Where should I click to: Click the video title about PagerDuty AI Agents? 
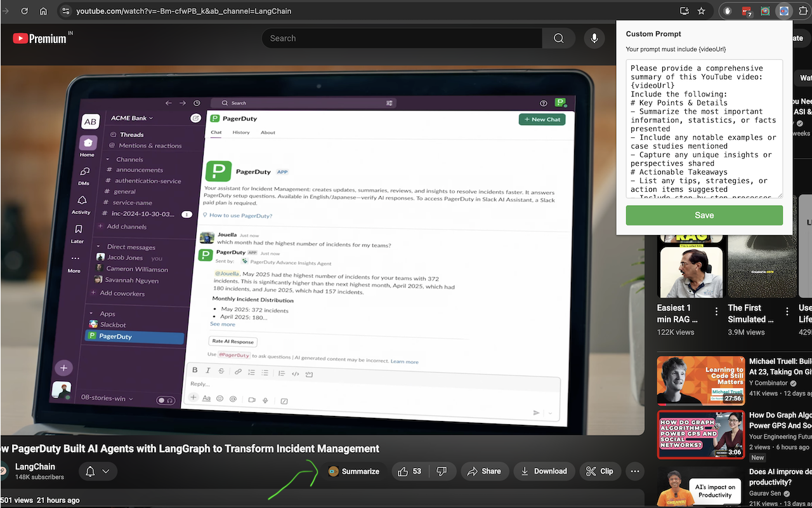pos(190,448)
